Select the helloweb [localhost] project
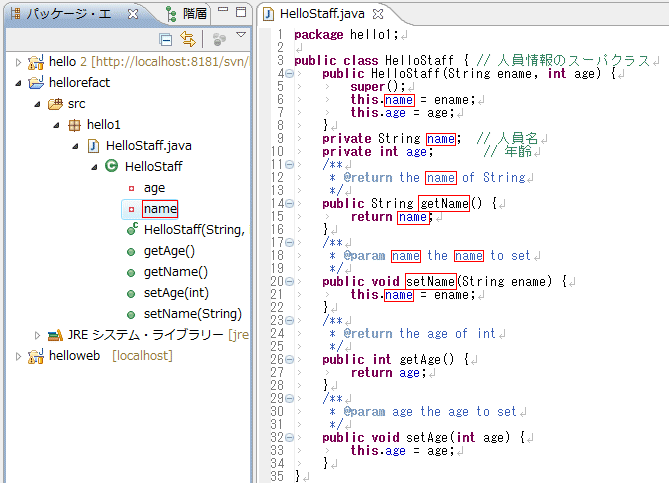Viewport: 669px width, 483px height. [x=111, y=356]
